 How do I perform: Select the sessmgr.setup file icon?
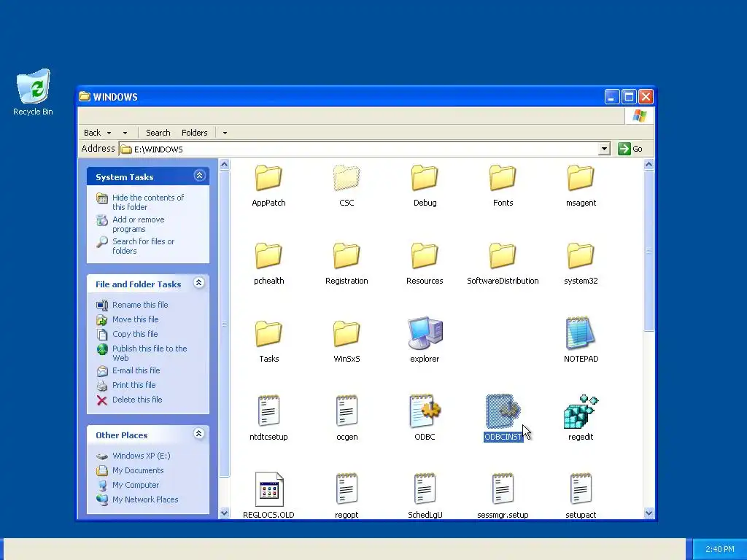point(503,489)
